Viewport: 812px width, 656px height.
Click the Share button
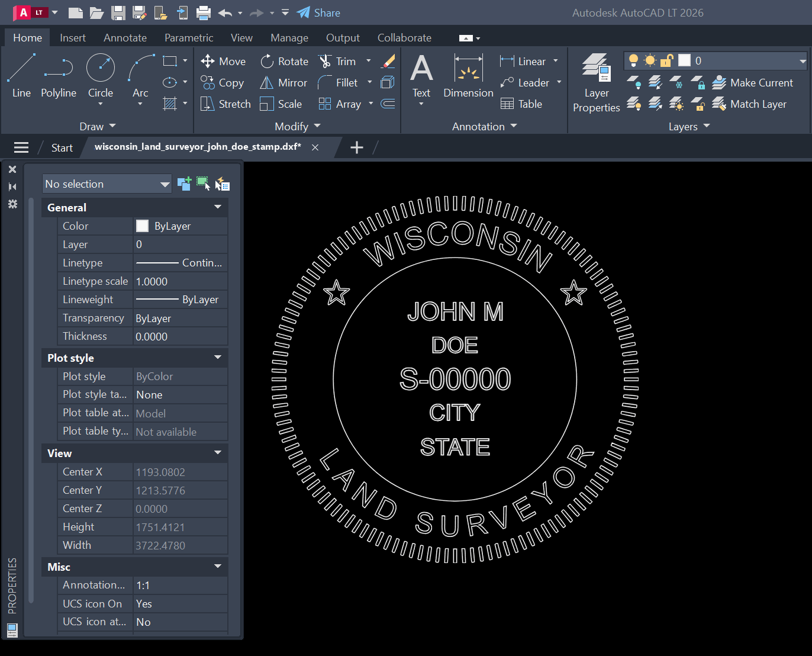tap(318, 12)
